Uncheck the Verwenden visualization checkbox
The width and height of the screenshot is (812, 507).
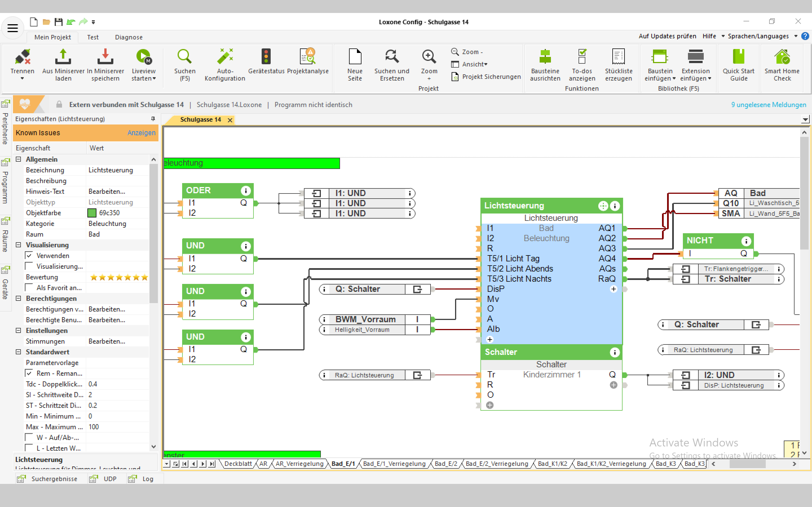click(x=30, y=255)
